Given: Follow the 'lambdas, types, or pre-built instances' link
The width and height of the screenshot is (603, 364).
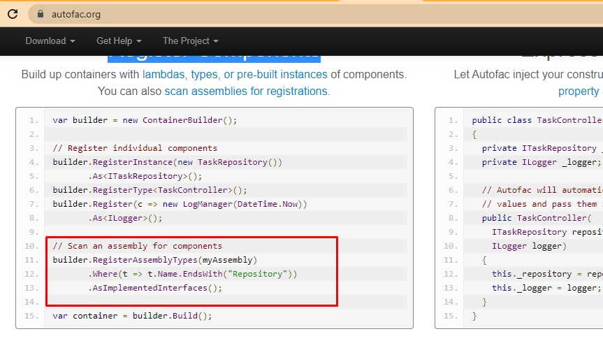Looking at the screenshot, I should (x=235, y=74).
